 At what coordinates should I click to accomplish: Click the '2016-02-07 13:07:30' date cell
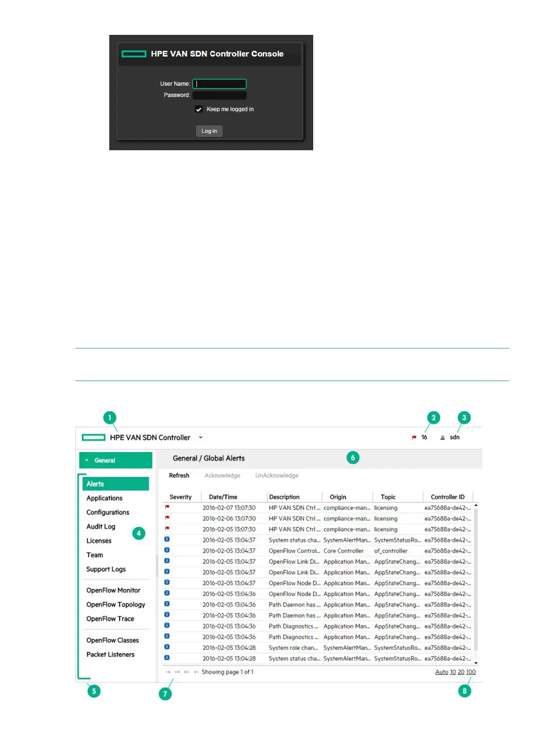pyautogui.click(x=229, y=508)
